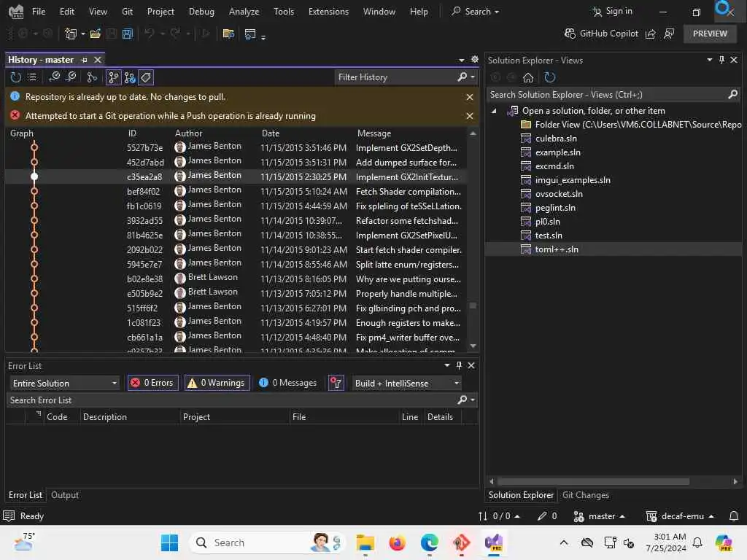Viewport: 747px width, 560px height.
Task: Dismiss the Push operation error message
Action: pyautogui.click(x=469, y=116)
